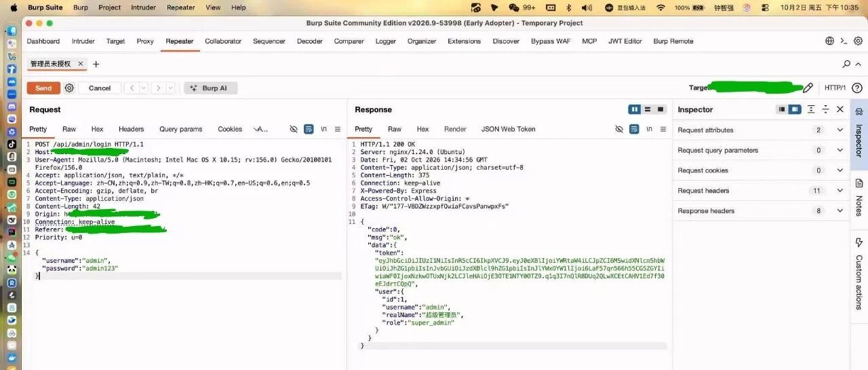Add a new Repeater tab
Screen dimensions: 868x370
point(96,64)
